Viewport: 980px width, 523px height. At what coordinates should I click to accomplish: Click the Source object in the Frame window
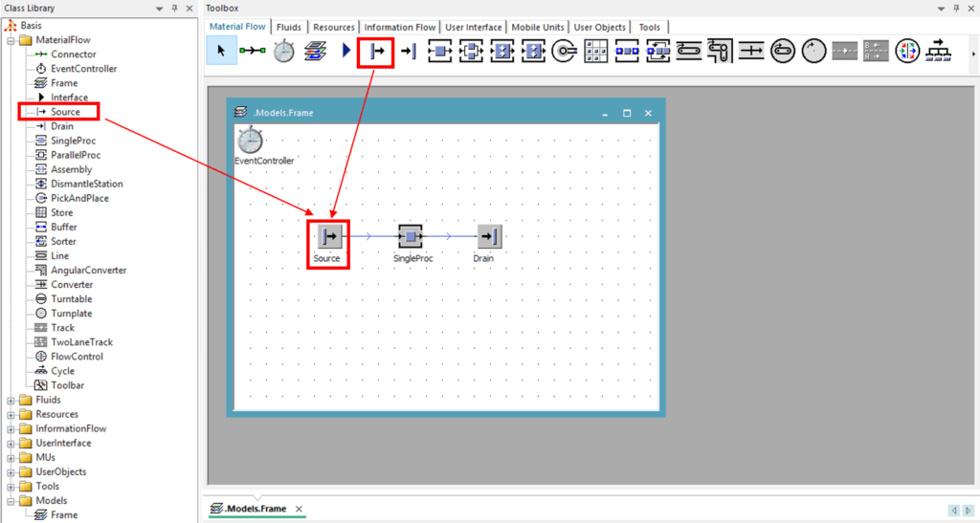329,236
